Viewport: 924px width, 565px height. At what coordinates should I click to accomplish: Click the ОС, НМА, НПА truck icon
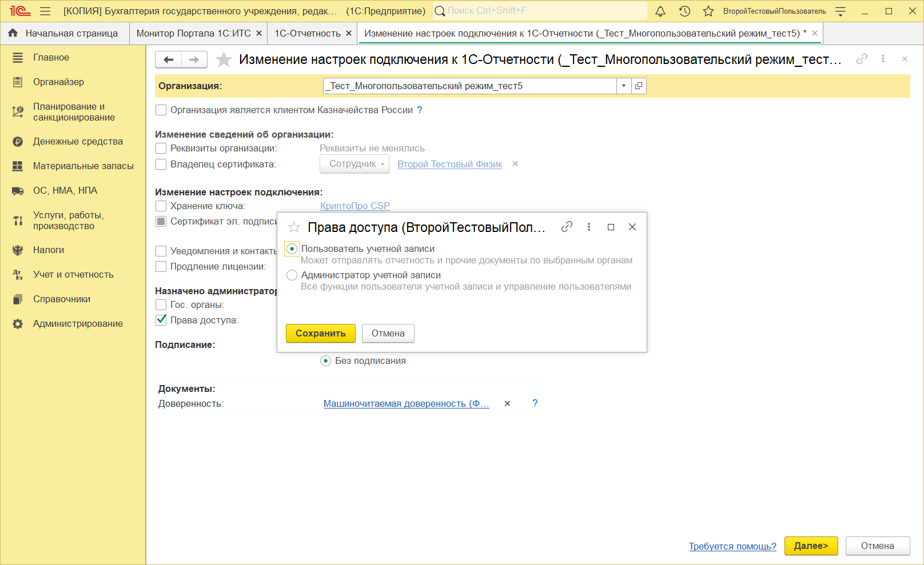click(18, 191)
